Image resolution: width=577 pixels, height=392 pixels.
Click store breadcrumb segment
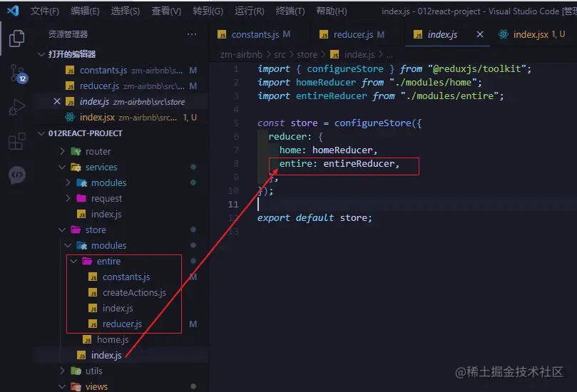coord(307,55)
